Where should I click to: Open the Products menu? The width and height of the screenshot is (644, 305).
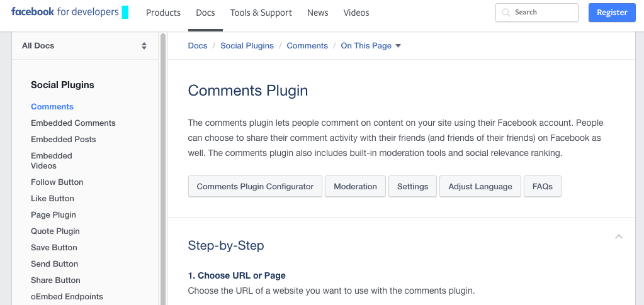click(x=163, y=13)
